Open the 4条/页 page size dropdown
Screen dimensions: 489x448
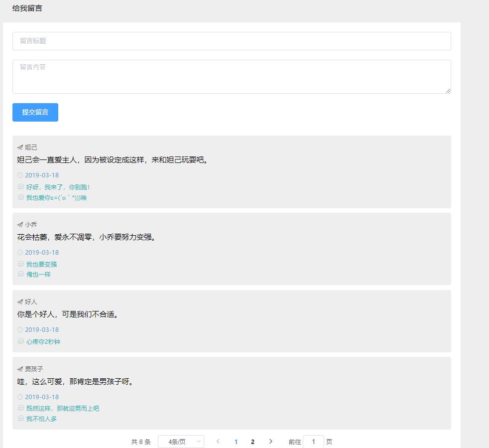point(181,442)
